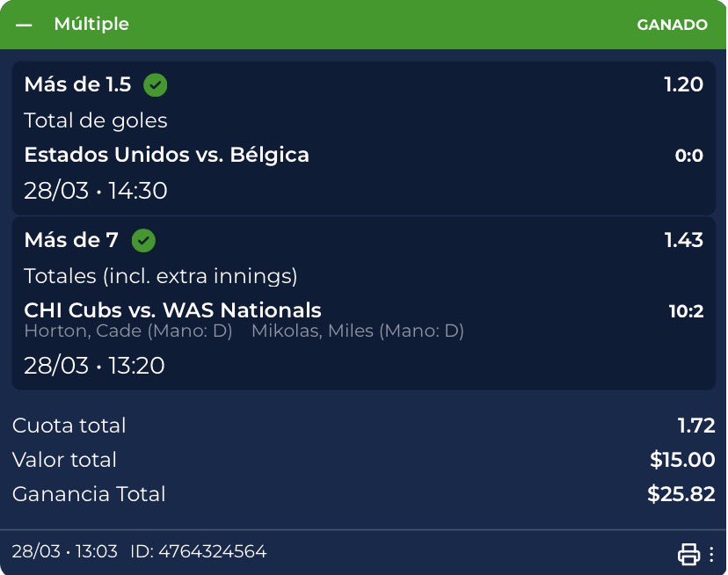
Task: Collapse the Múltiple bet slip
Action: [24, 25]
